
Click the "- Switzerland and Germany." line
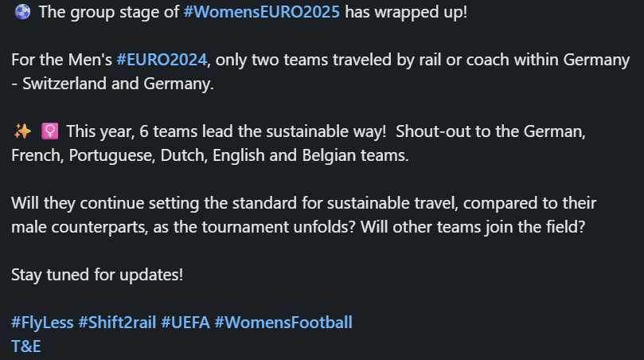click(112, 83)
